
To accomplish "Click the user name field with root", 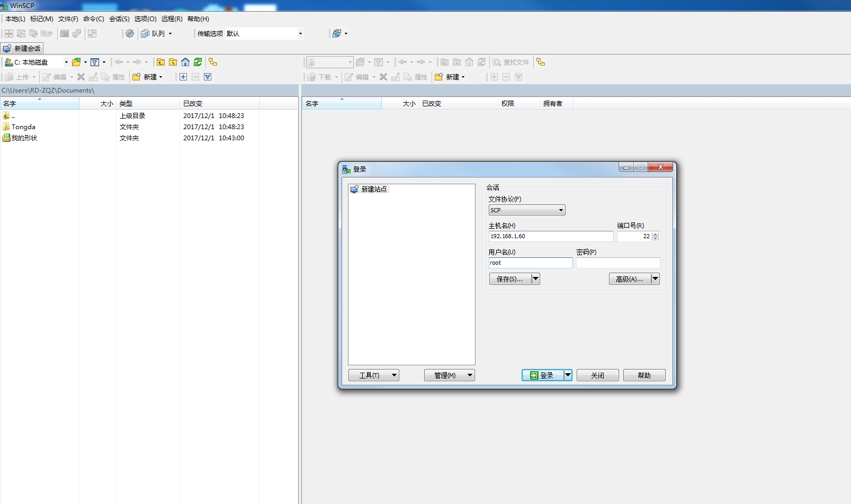I will (x=531, y=263).
